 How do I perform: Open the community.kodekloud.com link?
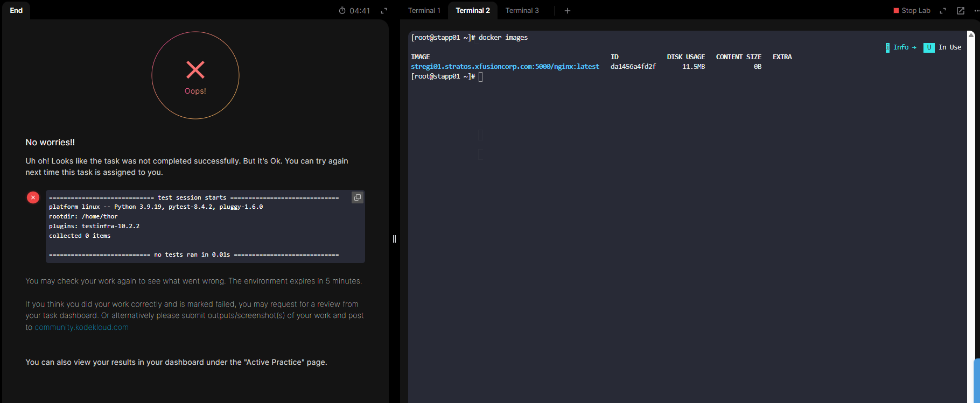[x=81, y=327]
